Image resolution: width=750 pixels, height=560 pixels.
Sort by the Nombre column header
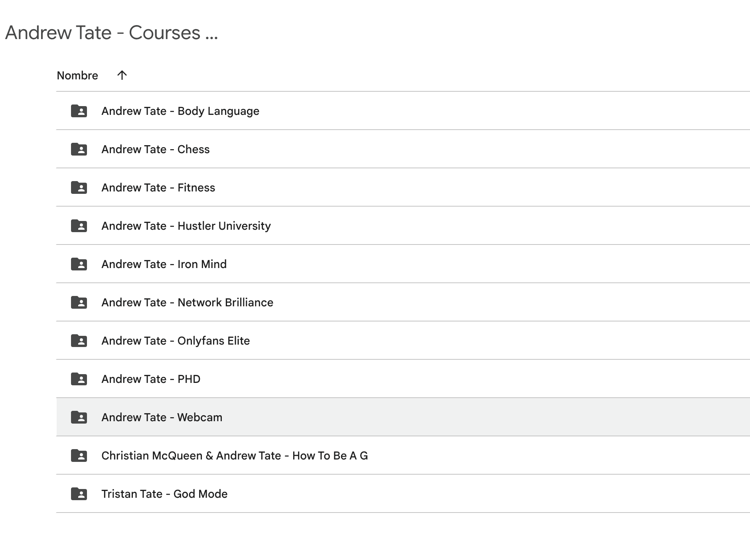tap(77, 75)
